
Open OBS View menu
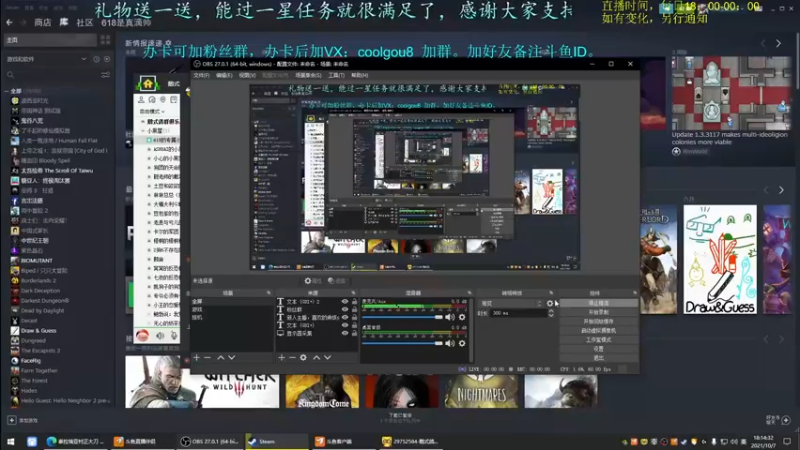[247, 75]
